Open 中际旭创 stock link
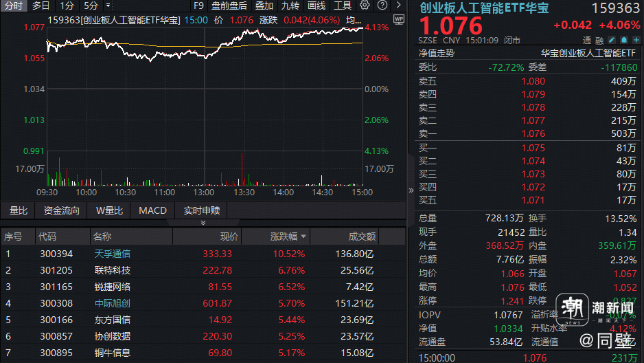The height and width of the screenshot is (363, 644). (112, 303)
